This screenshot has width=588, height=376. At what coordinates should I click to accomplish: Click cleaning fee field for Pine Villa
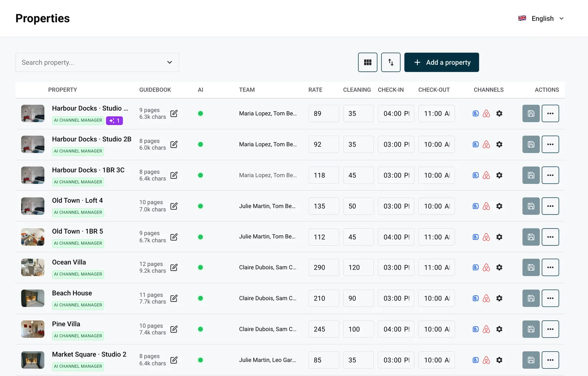click(358, 329)
